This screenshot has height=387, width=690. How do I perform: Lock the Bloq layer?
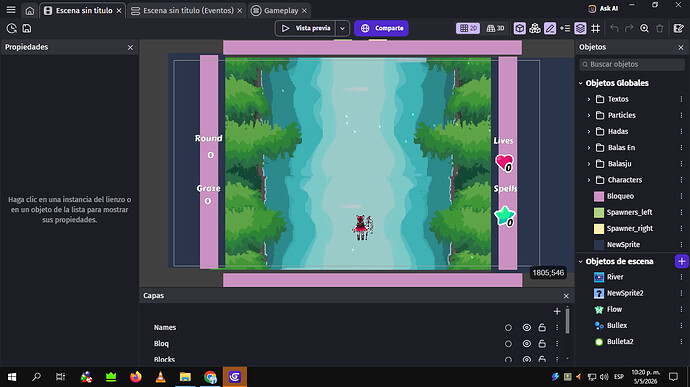click(542, 344)
